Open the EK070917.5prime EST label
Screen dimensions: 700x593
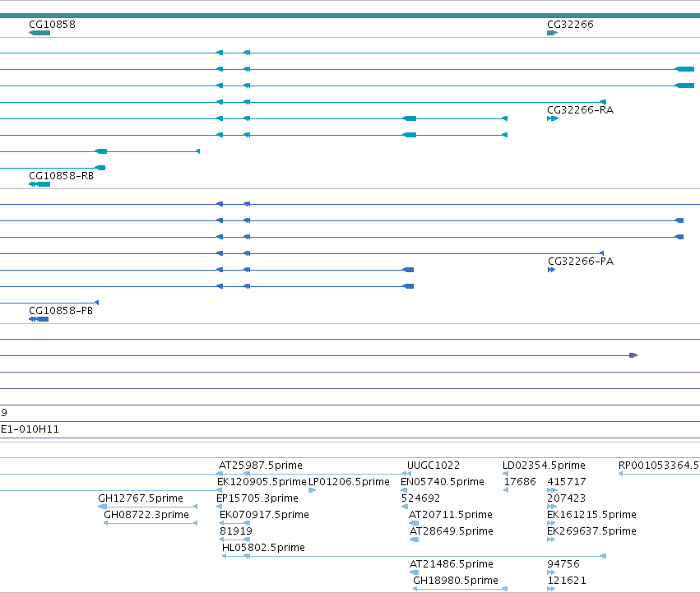coord(264,515)
